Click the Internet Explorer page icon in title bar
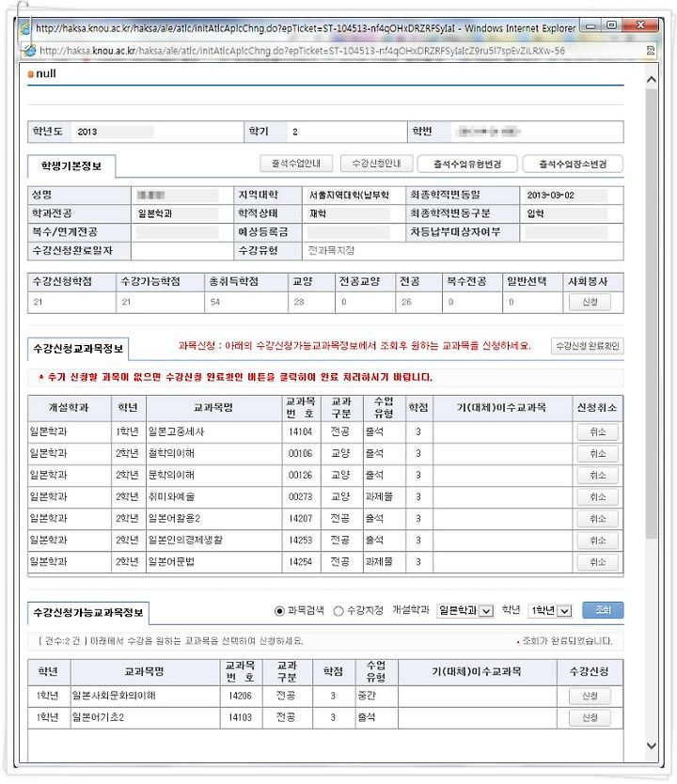This screenshot has height=784, width=677. (24, 28)
